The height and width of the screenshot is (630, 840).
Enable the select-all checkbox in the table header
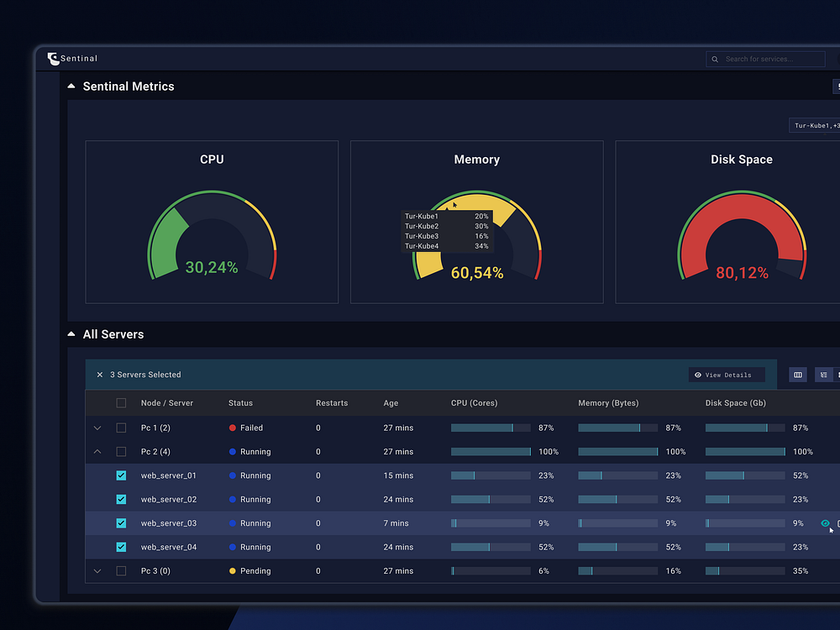(121, 402)
